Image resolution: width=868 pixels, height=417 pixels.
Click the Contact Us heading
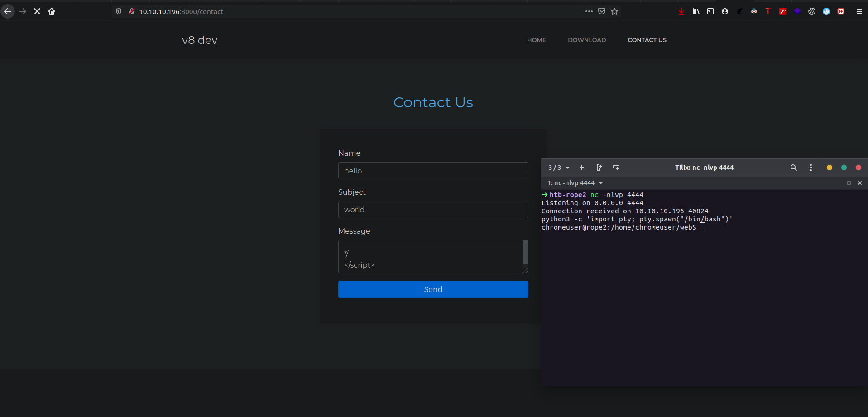coord(433,102)
